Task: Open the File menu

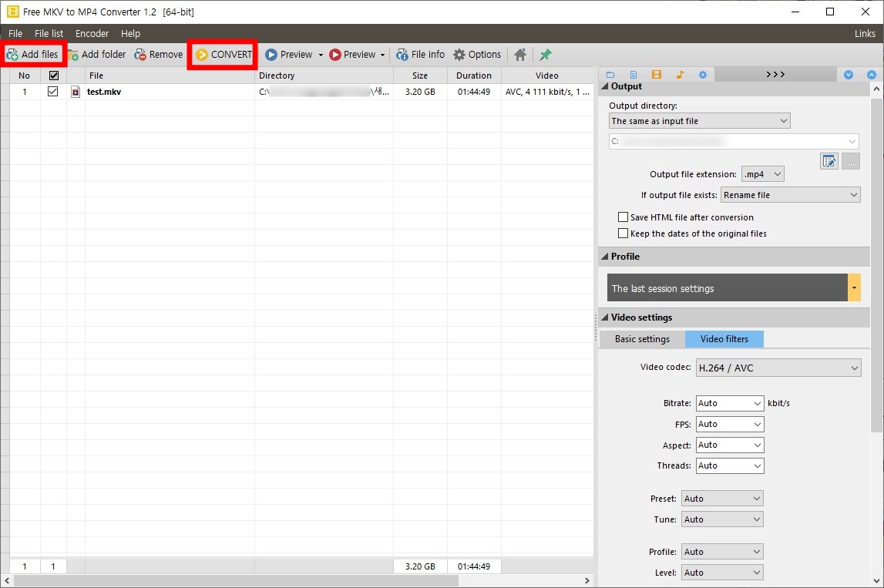Action: [15, 33]
